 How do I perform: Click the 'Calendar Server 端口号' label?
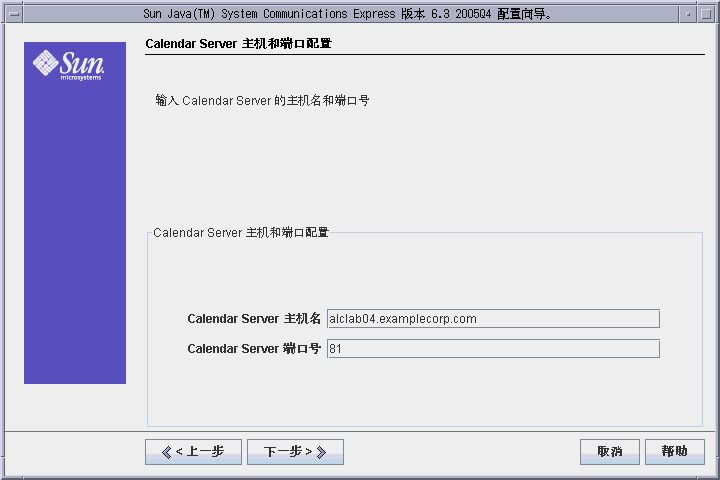point(254,349)
